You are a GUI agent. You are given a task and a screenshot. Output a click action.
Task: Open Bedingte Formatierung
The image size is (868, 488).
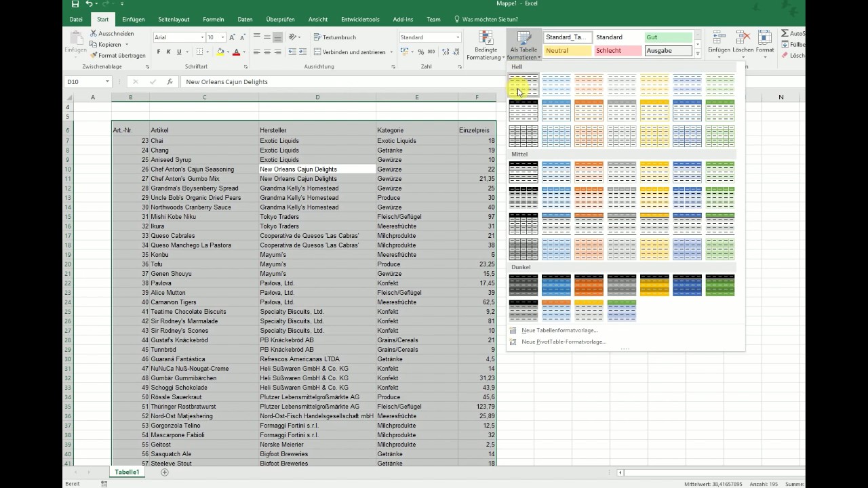(x=486, y=45)
